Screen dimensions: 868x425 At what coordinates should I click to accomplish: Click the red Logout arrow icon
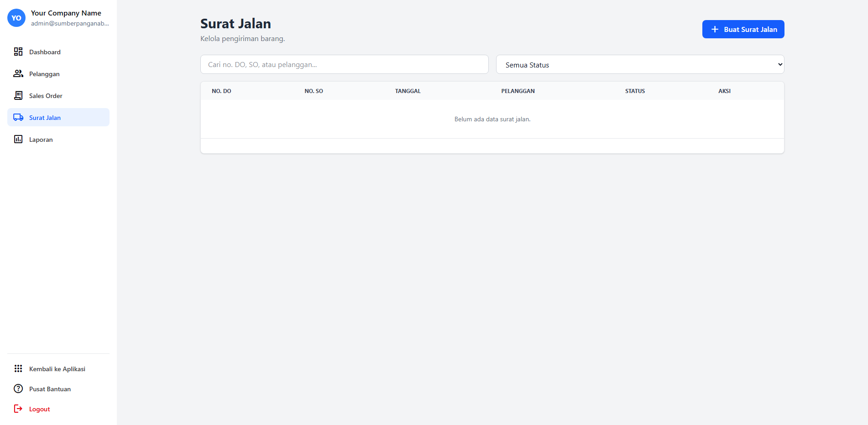[18, 409]
